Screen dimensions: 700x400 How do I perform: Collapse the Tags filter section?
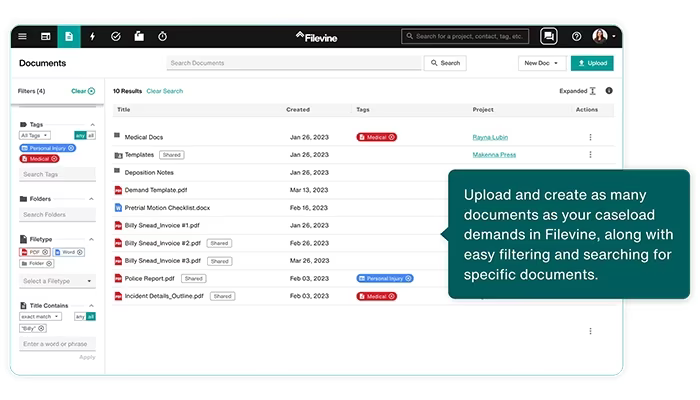[x=92, y=125]
